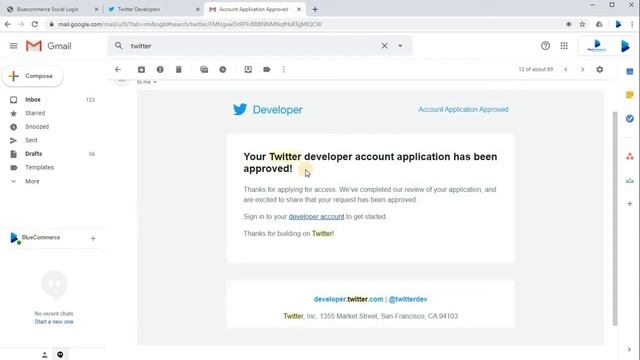640x360 pixels.
Task: Open the Calendar side panel icon
Action: [x=630, y=71]
